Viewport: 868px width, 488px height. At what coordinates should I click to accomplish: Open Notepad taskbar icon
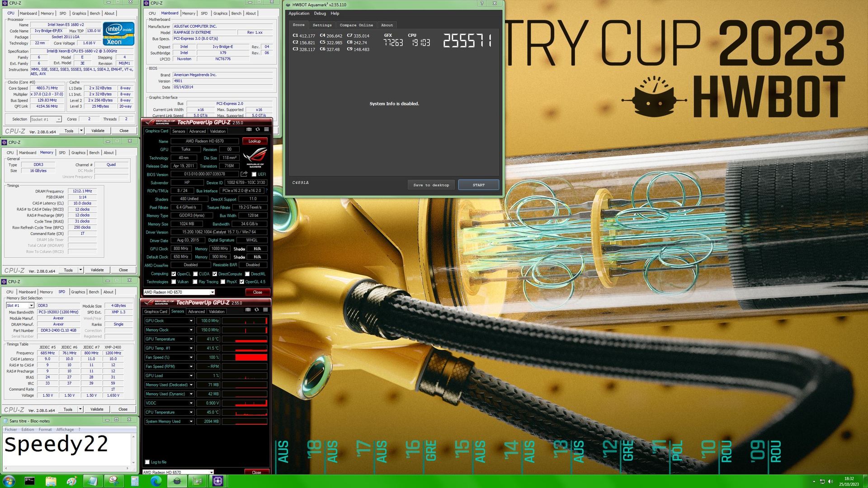[93, 481]
